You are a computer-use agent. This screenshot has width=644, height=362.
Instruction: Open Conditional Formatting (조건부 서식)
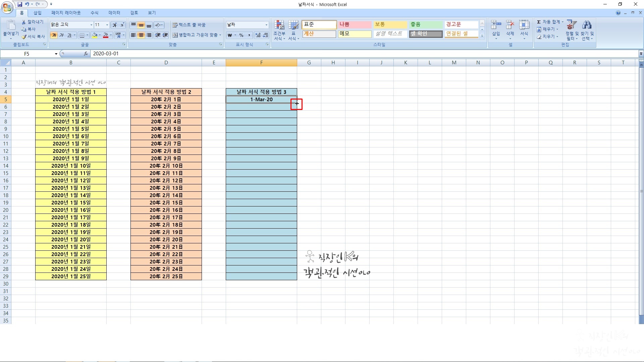[279, 30]
